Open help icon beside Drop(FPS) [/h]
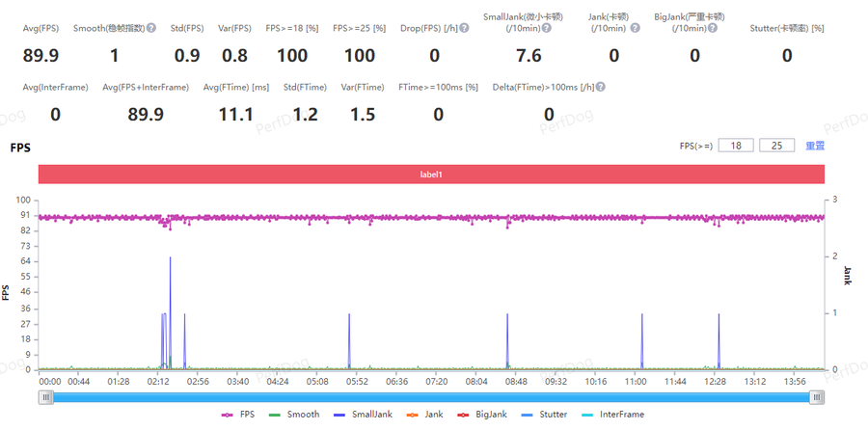Viewport: 868px width, 430px height. pyautogui.click(x=465, y=28)
